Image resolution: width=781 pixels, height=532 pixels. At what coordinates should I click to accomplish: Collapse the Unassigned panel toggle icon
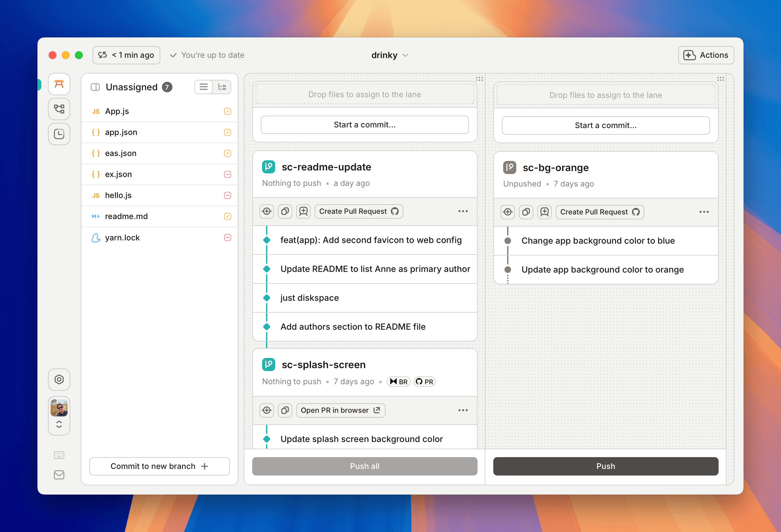[x=96, y=87]
